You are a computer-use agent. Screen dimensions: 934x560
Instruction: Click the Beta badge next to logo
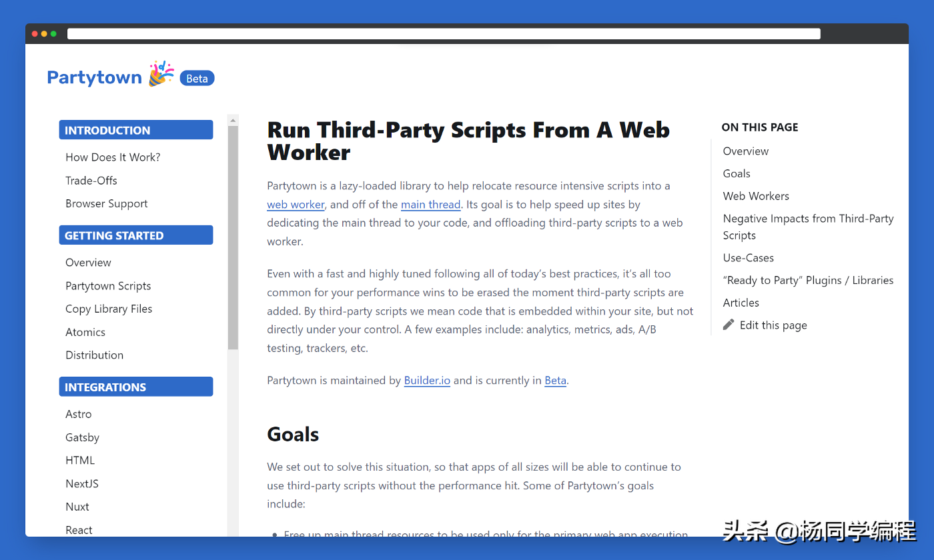tap(197, 78)
